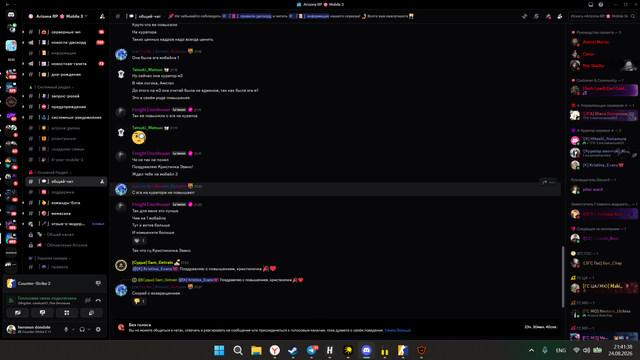Open notification settings bell in channel header
This screenshot has width=640, height=360.
(536, 16)
